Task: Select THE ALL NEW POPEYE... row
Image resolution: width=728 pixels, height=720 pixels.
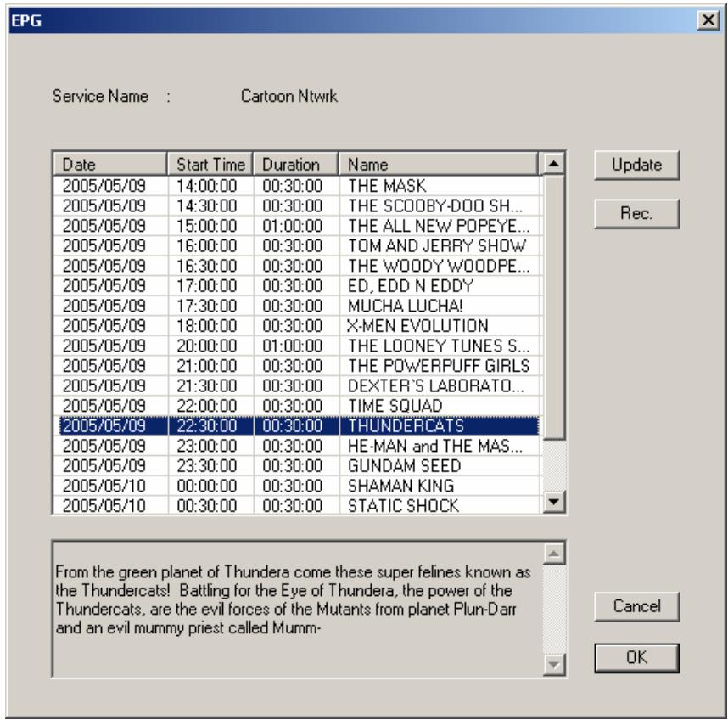Action: 297,226
